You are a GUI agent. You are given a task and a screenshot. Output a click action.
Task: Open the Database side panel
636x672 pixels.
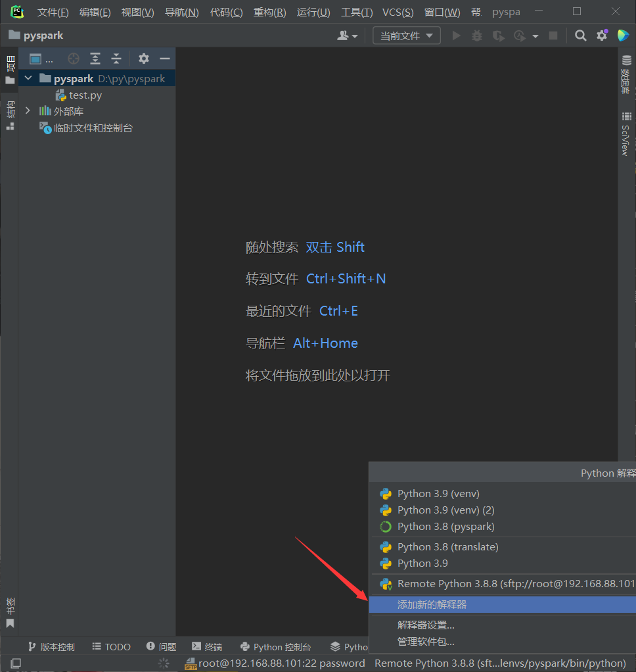pos(625,74)
